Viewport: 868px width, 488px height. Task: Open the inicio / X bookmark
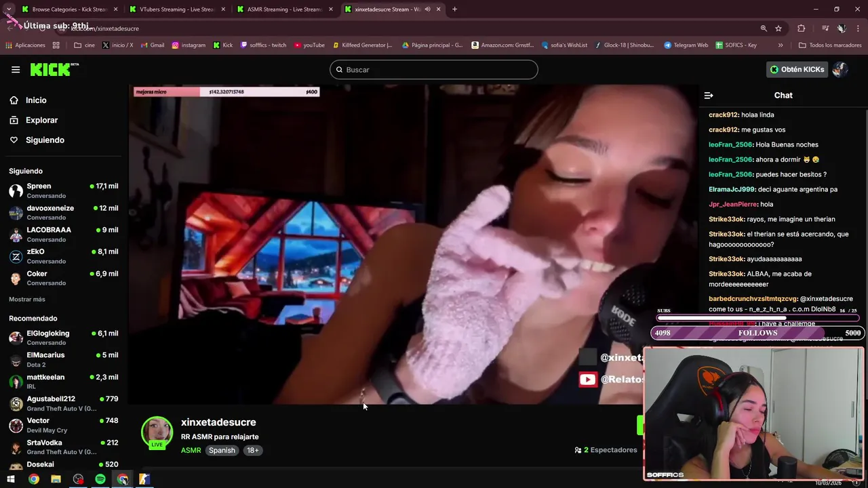click(x=117, y=45)
